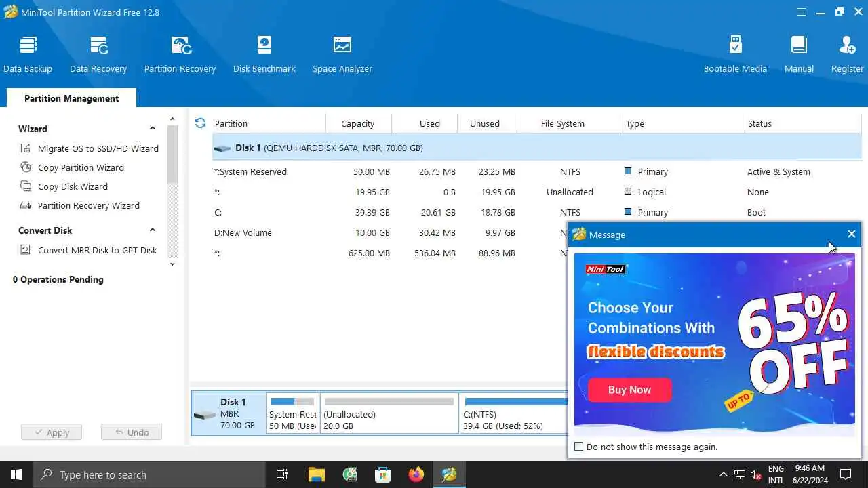
Task: Open File Explorer from the taskbar
Action: pos(317,474)
